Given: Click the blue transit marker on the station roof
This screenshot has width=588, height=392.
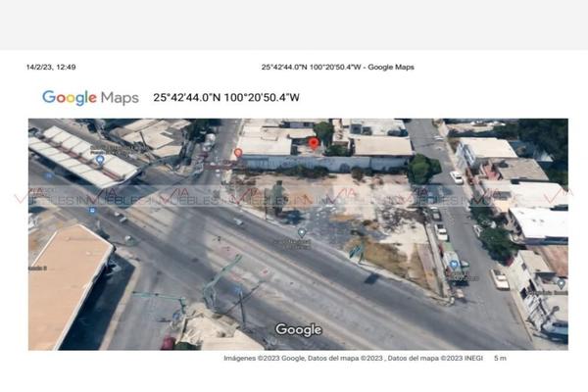Looking at the screenshot, I should 99,160.
